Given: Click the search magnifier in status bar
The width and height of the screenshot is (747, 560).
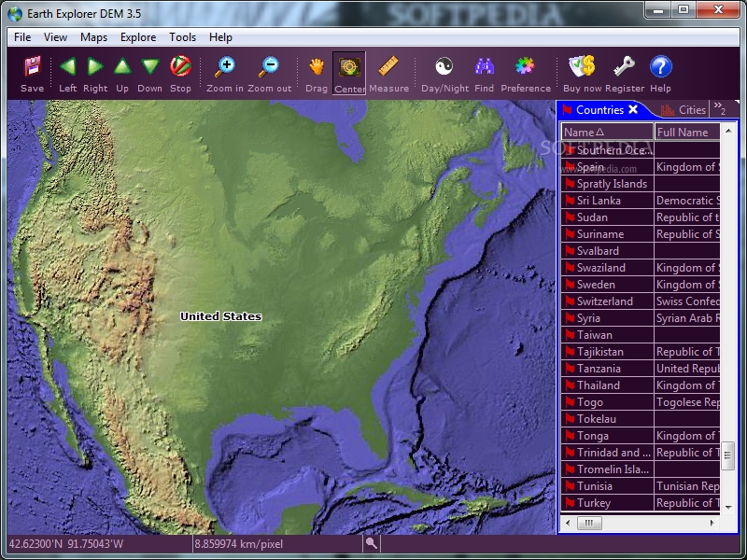Looking at the screenshot, I should tap(371, 543).
